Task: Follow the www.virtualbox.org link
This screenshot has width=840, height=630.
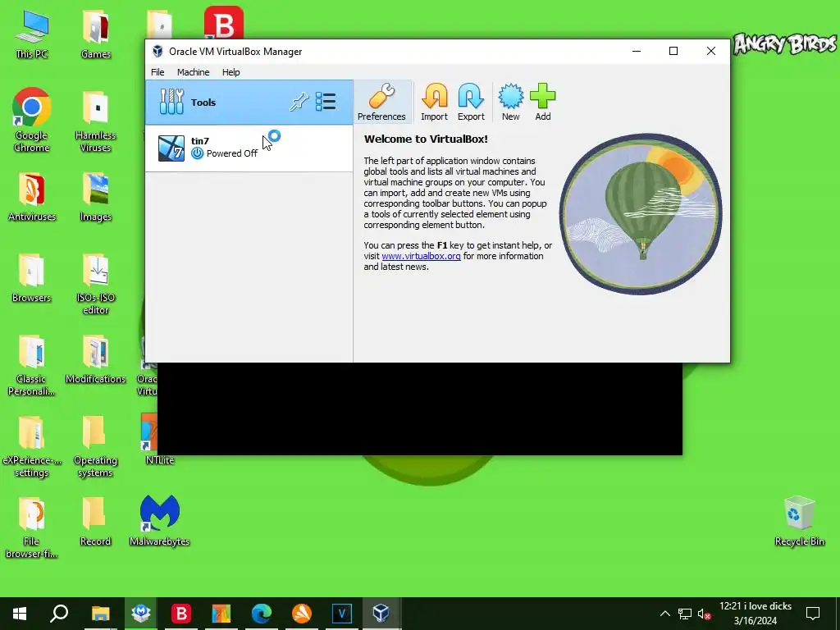Action: coord(421,256)
